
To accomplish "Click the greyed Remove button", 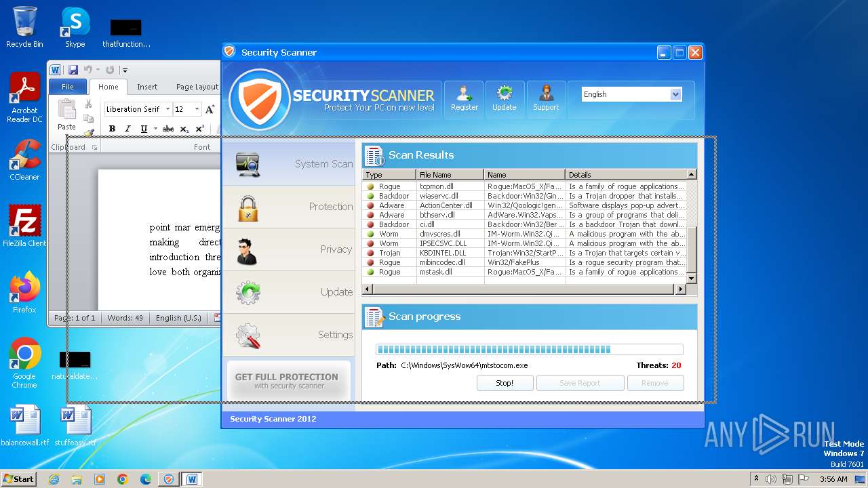I will 655,383.
